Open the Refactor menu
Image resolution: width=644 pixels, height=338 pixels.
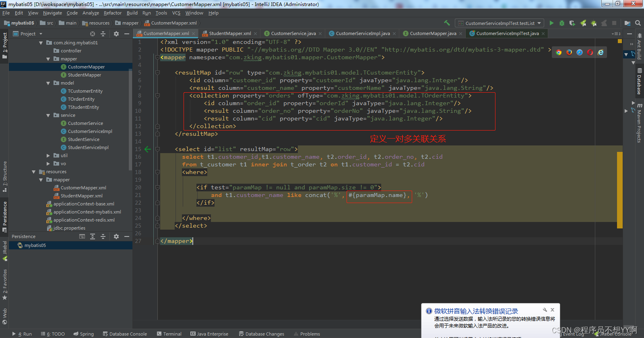[x=112, y=13]
